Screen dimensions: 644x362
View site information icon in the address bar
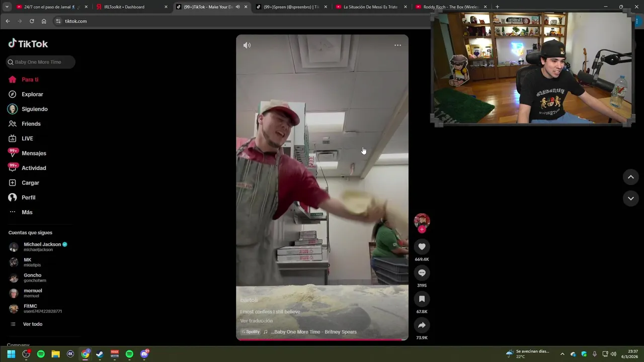pos(58,21)
